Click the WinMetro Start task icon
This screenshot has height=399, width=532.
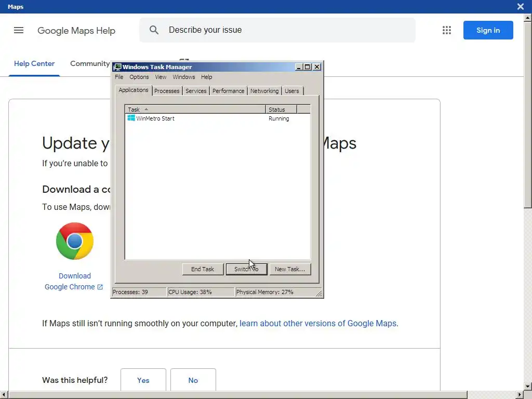coord(131,118)
